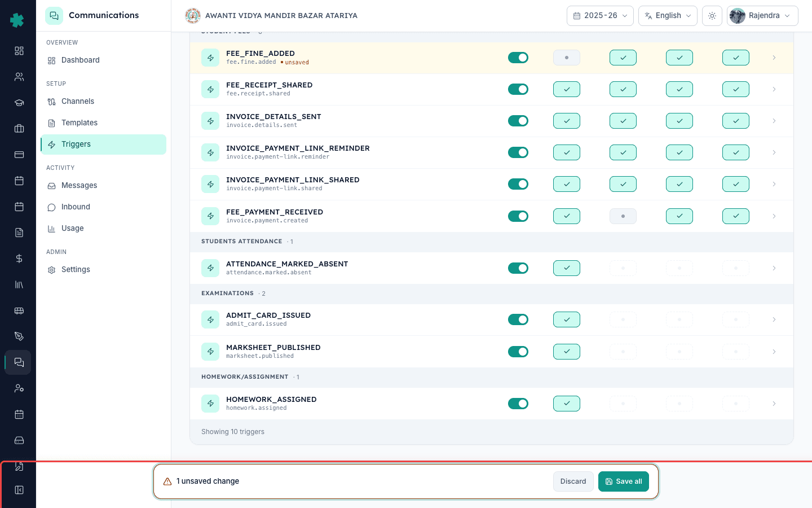Open the pen tool icon in the left rail
This screenshot has width=812, height=508.
(x=19, y=336)
